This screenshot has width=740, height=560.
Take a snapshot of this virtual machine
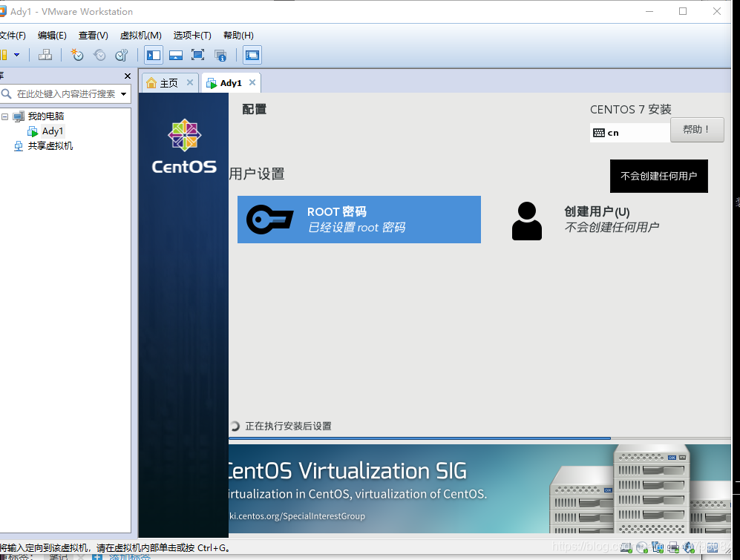point(77,55)
